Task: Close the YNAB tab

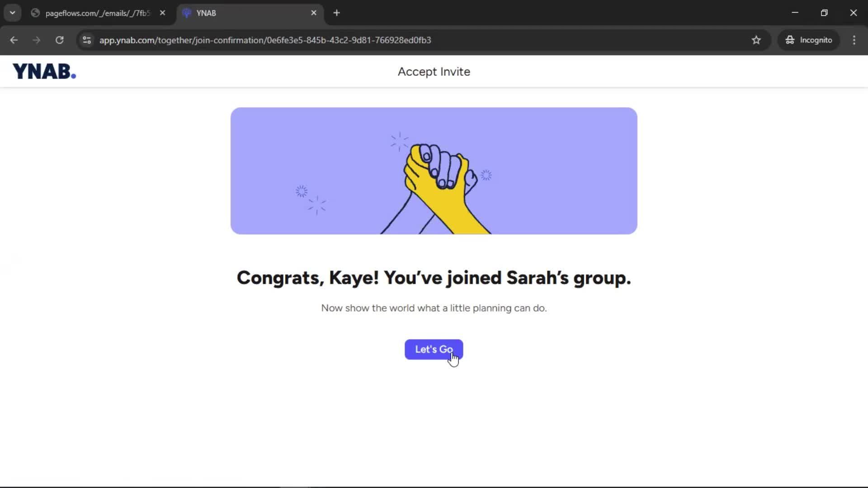Action: click(314, 13)
